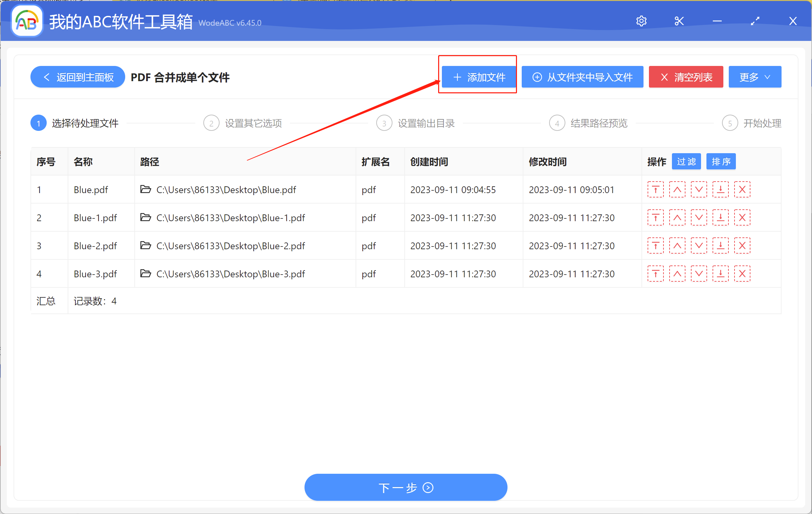Remove Blue-1.pdf using red X icon

[x=742, y=217]
